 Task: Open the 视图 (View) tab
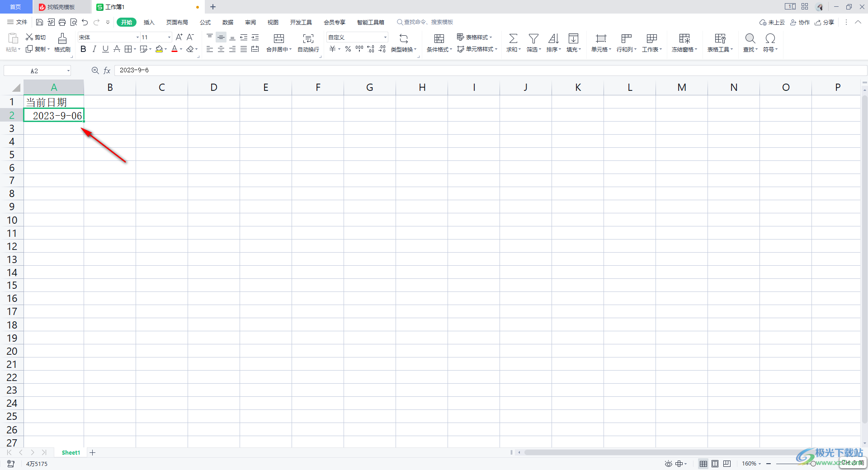click(273, 22)
